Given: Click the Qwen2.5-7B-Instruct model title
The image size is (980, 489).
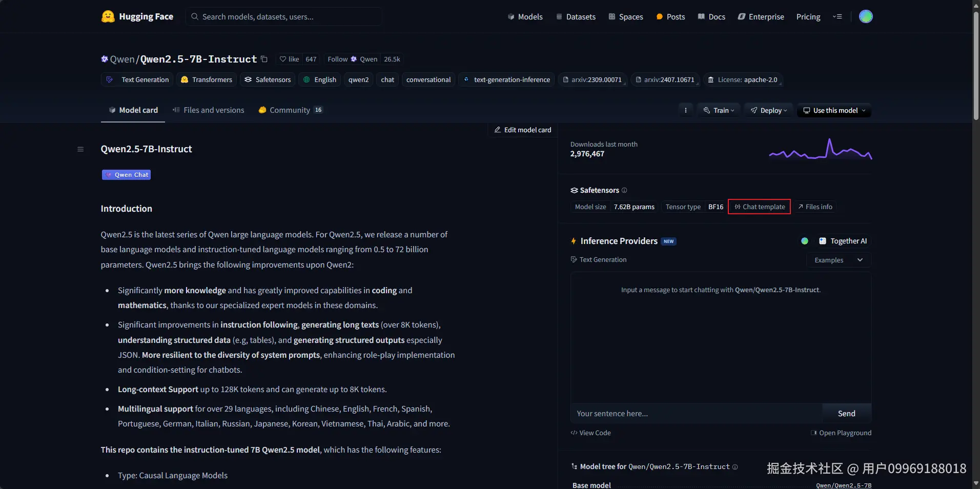Looking at the screenshot, I should coord(198,59).
